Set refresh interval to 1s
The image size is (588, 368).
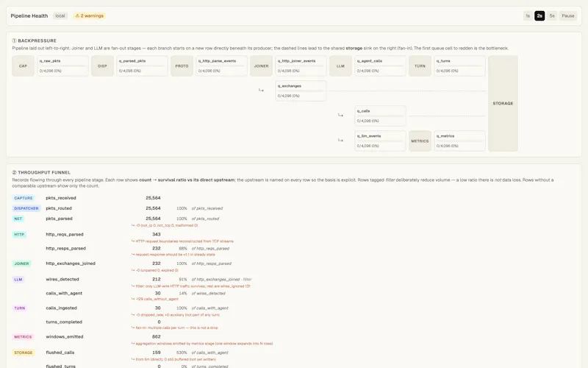pos(528,15)
